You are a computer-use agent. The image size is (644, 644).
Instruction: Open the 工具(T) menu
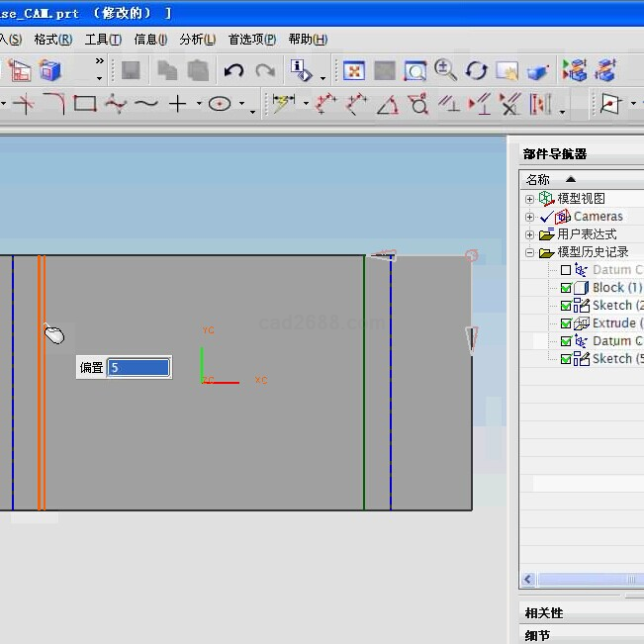point(103,40)
